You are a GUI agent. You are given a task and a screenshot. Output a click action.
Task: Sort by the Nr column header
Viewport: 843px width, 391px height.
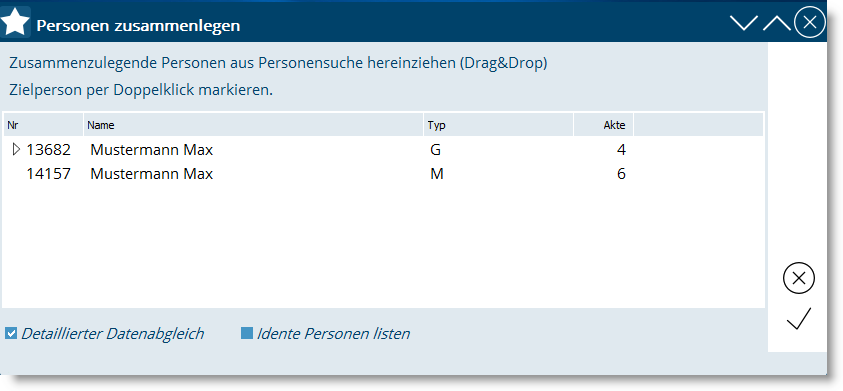43,125
